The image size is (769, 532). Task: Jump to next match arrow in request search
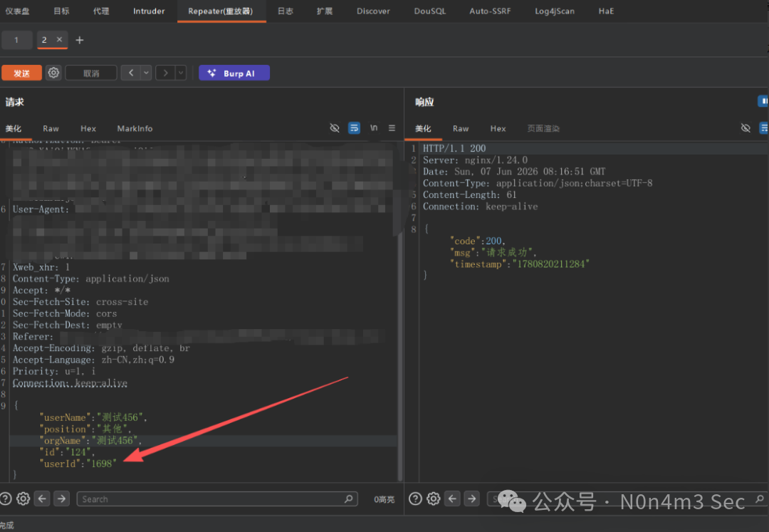tap(61, 499)
